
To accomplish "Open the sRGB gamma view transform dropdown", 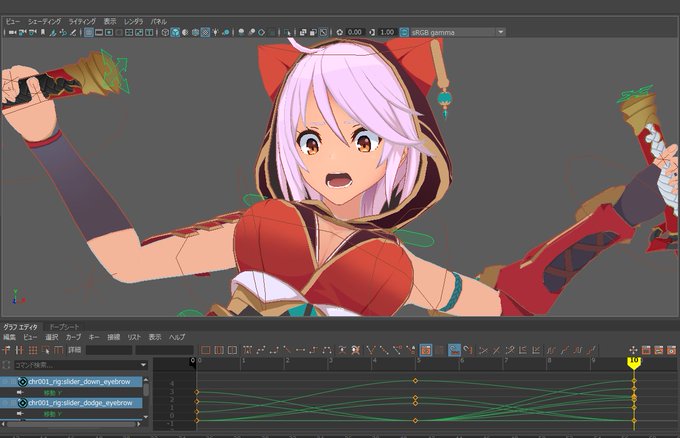I will coord(501,32).
